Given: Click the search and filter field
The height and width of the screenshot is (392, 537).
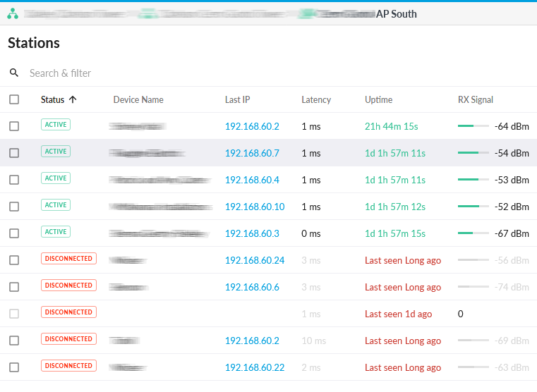Looking at the screenshot, I should click(141, 73).
